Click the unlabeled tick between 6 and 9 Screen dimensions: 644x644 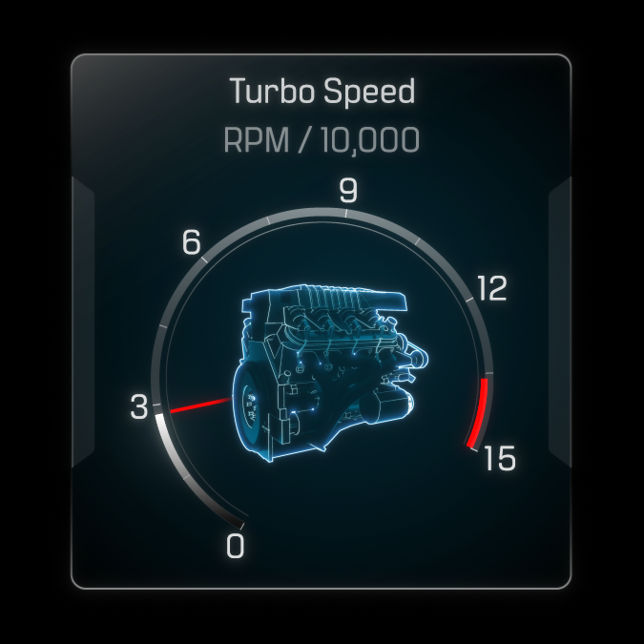pos(268,221)
